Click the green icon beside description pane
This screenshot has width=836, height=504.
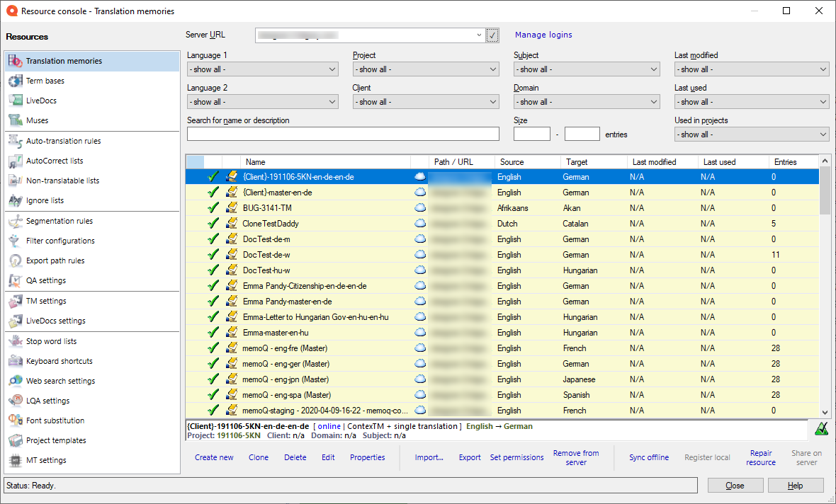(822, 429)
